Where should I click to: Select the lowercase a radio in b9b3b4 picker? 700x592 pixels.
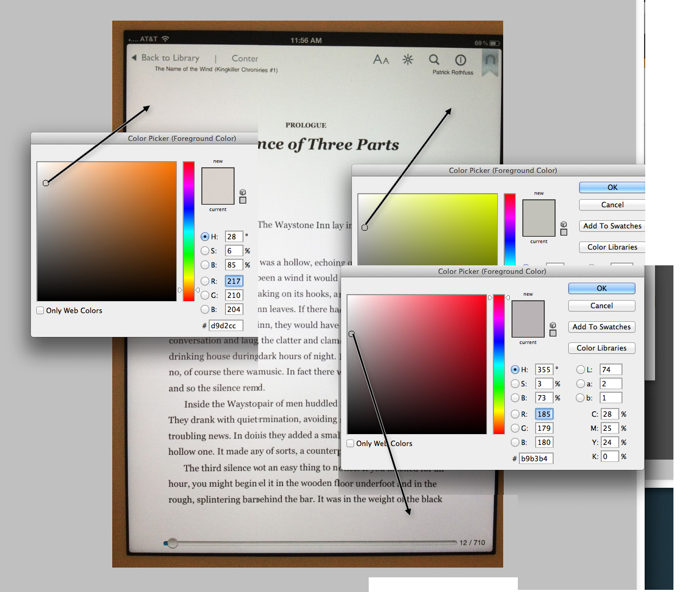click(581, 384)
